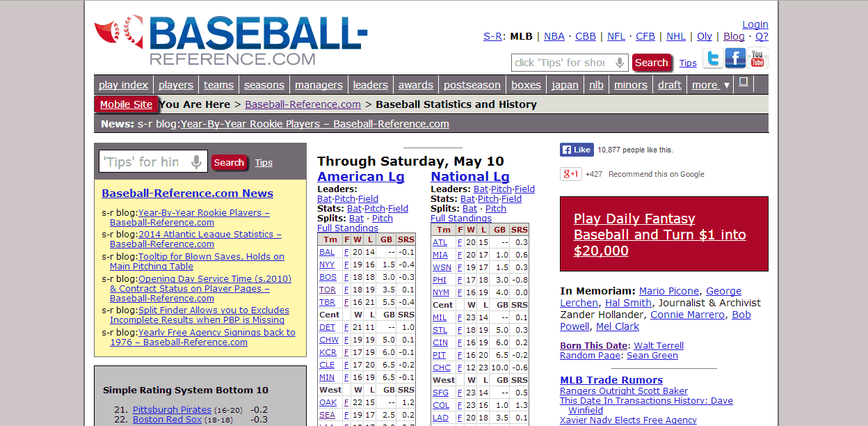Screen dimensions: 868x426
Task: Click the Facebook Like button
Action: tap(577, 150)
